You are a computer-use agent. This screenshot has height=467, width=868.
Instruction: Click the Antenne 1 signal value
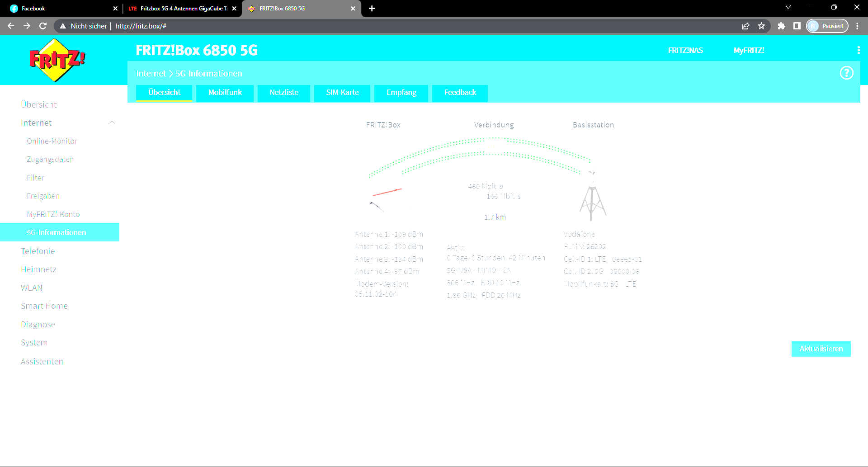coord(389,234)
